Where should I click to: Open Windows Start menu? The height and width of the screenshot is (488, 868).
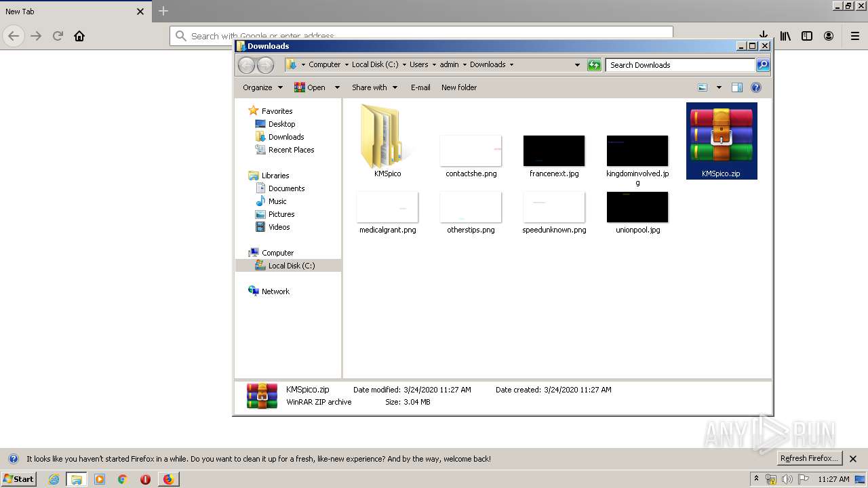click(18, 479)
